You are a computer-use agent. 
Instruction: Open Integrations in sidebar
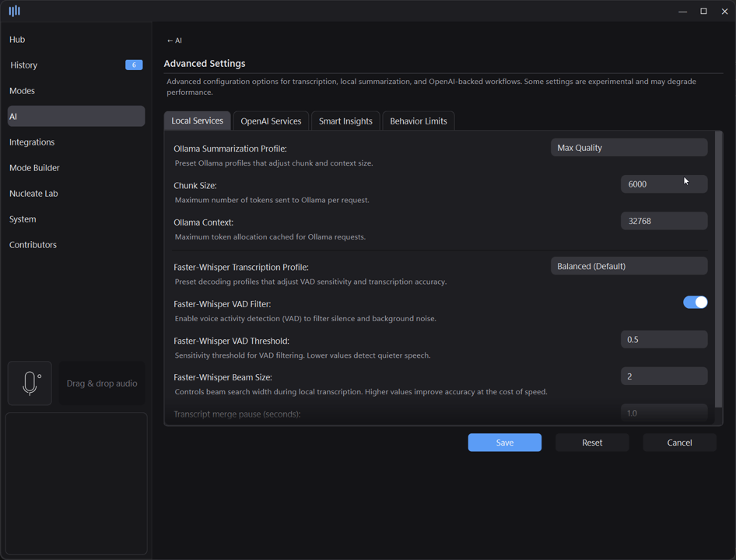coord(76,142)
